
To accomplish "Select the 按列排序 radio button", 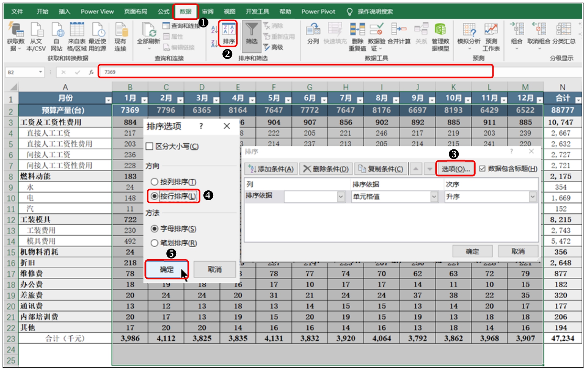I will click(155, 182).
